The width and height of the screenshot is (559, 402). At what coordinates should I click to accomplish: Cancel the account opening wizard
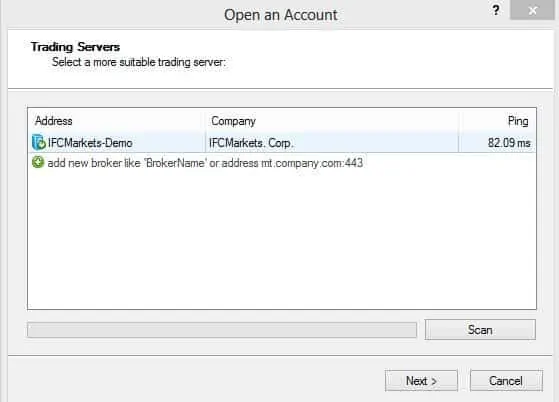coord(506,381)
